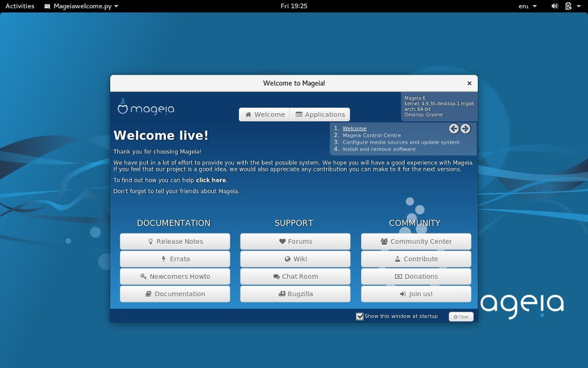Open Bugzilla bug tracker
The height and width of the screenshot is (368, 588).
(x=295, y=294)
